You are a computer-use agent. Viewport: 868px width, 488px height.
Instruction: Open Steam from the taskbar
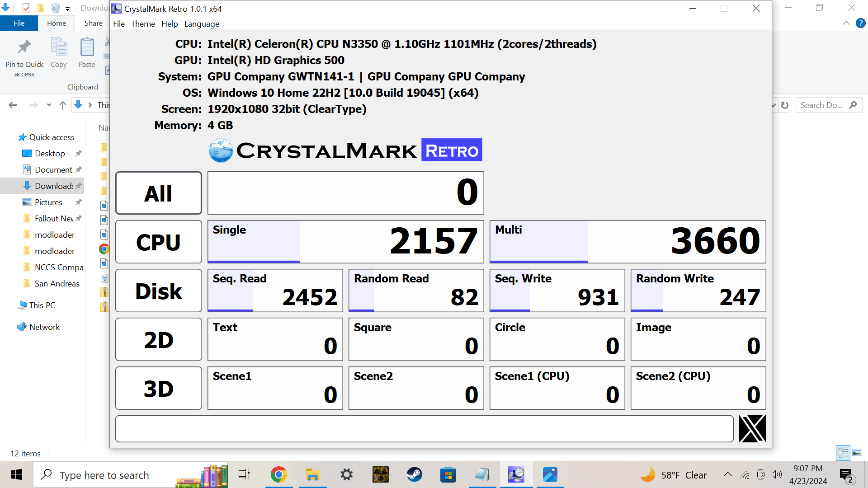414,475
